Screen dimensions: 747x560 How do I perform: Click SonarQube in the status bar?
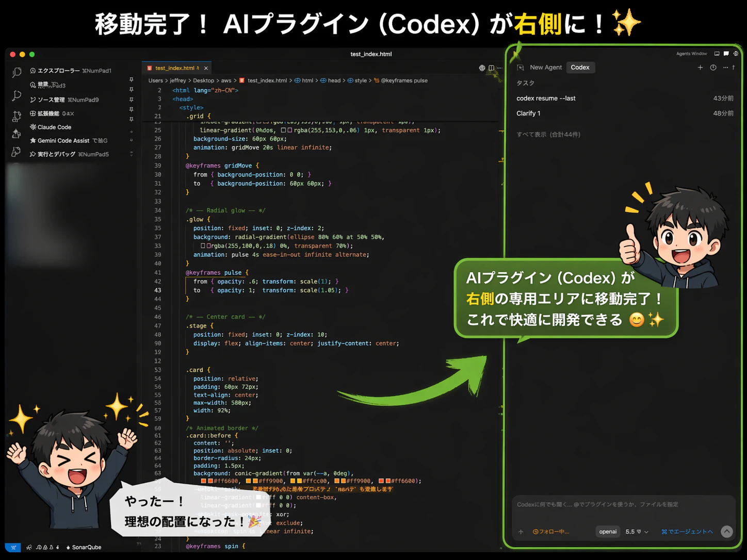tap(84, 547)
